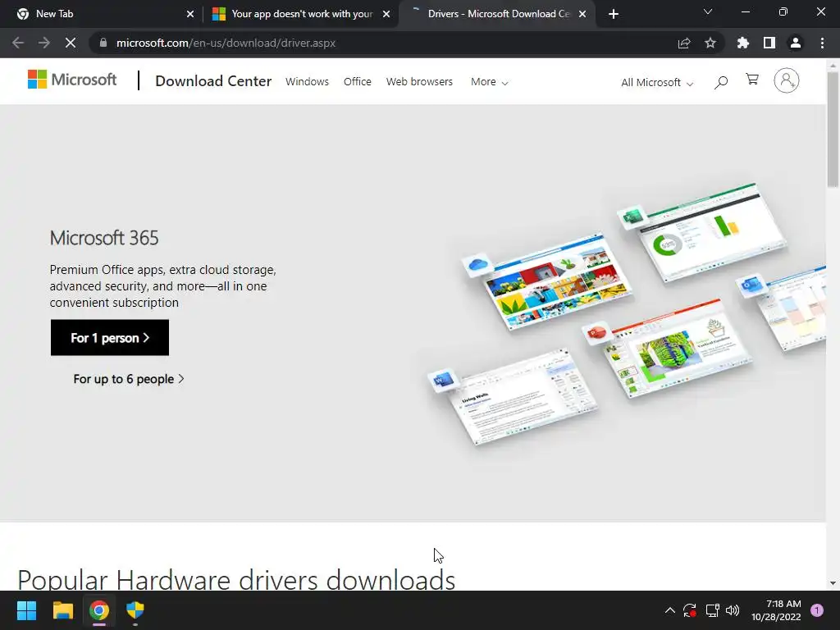Open the Windows nav menu item
The width and height of the screenshot is (840, 630).
point(307,81)
